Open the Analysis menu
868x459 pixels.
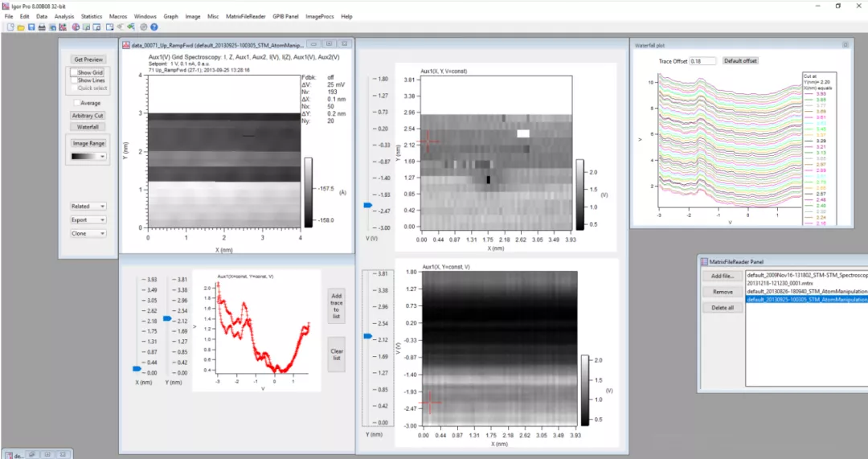[x=64, y=17]
